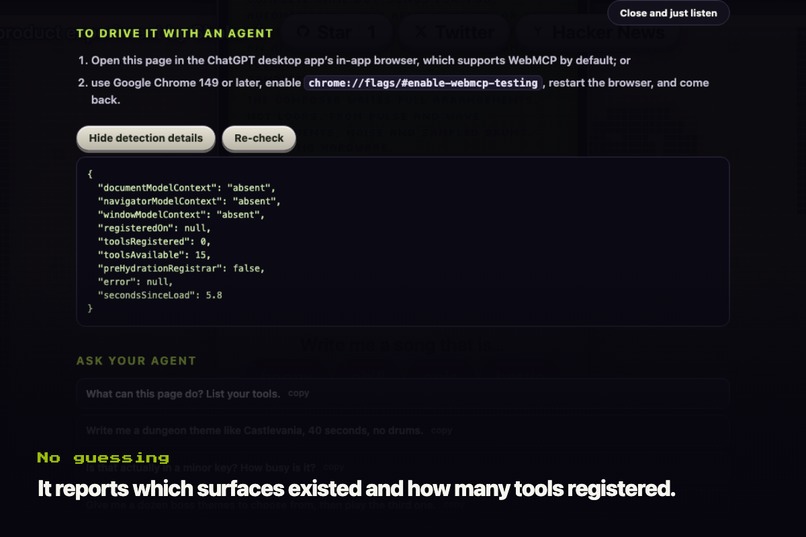806x537 pixels.
Task: Click the 'What can this page do? List your tools.' prompt
Action: click(x=183, y=394)
